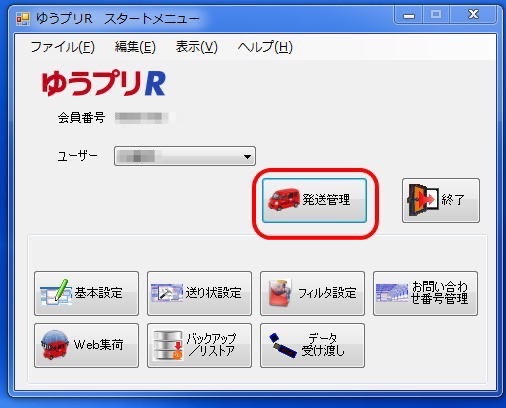The image size is (506, 408).
Task: Click the お問い合わせ番号管理 table icon
Action: tap(392, 293)
